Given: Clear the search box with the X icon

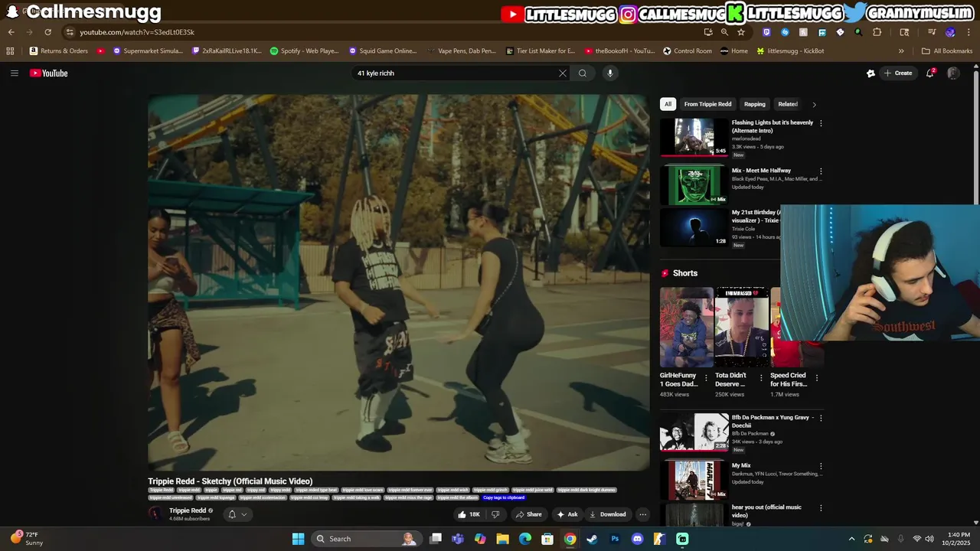Looking at the screenshot, I should pyautogui.click(x=563, y=73).
